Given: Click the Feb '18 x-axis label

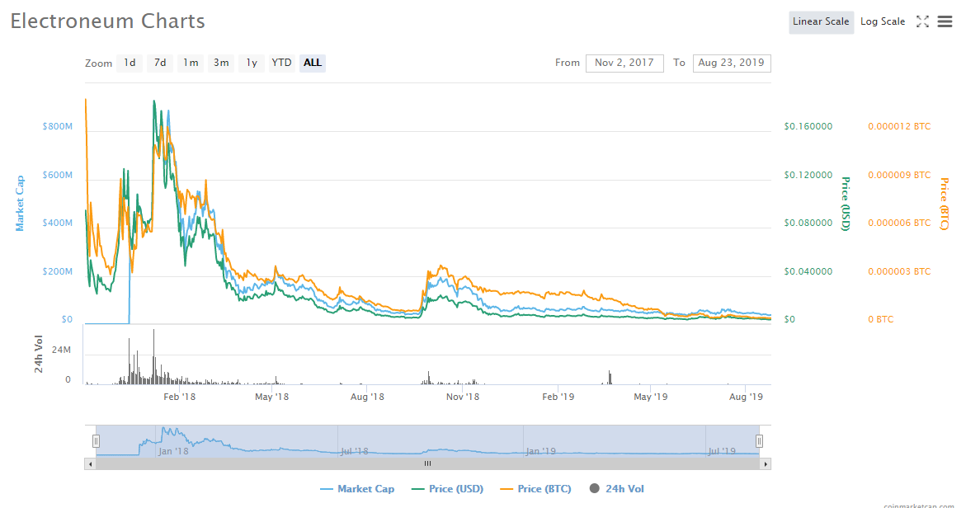Looking at the screenshot, I should point(179,397).
